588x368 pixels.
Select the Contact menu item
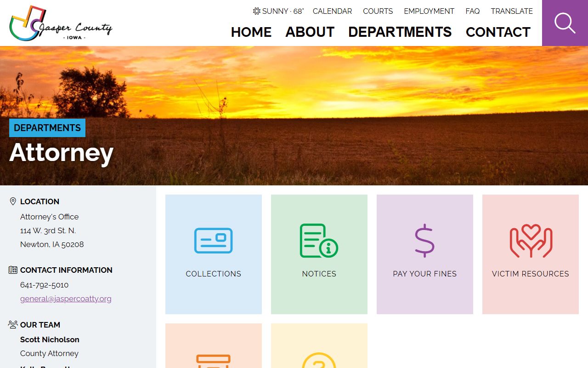[498, 32]
